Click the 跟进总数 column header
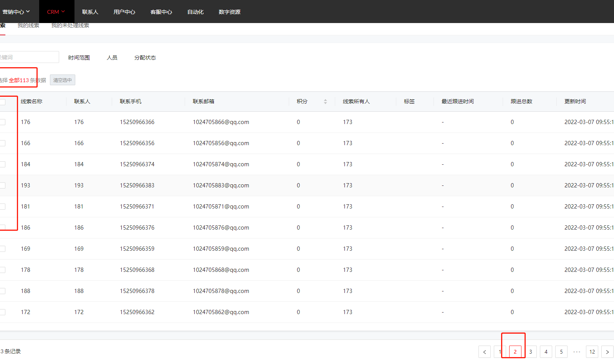The width and height of the screenshot is (614, 364). pyautogui.click(x=521, y=101)
